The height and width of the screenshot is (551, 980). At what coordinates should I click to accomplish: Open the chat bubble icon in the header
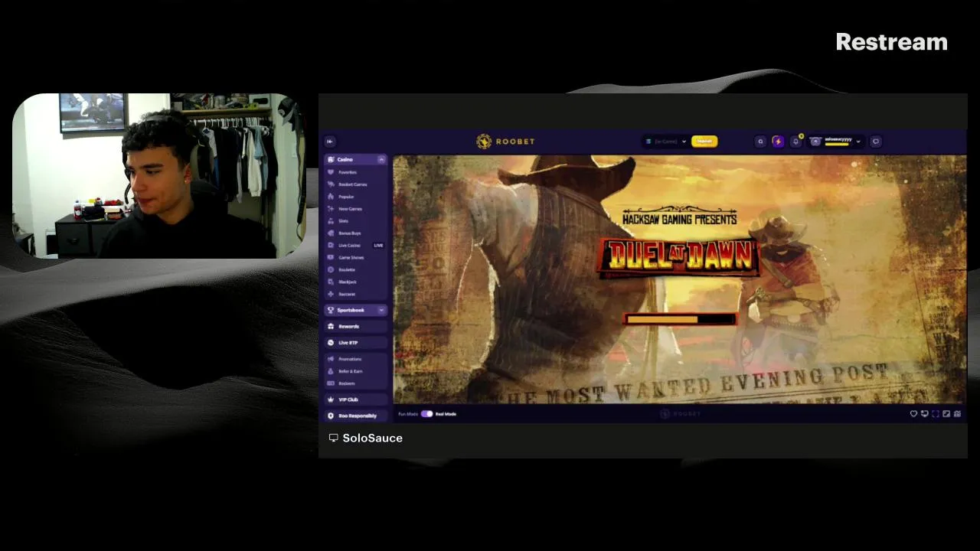pos(876,141)
